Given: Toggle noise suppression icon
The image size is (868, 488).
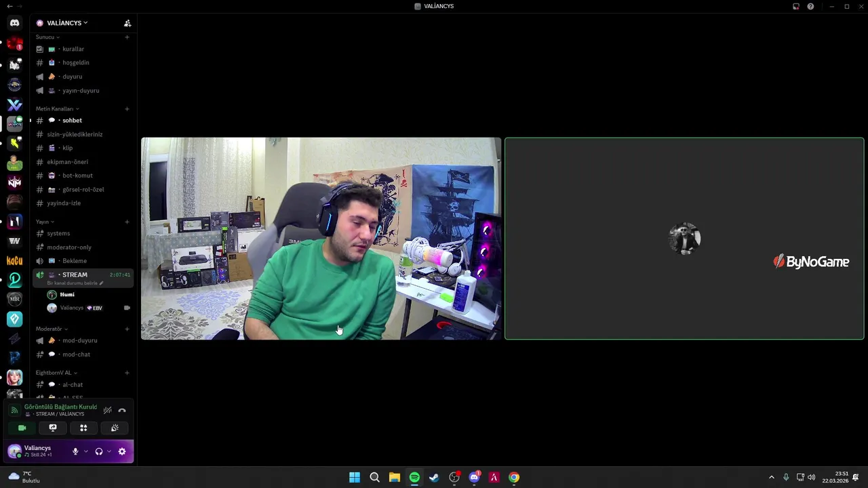Looking at the screenshot, I should tap(107, 410).
